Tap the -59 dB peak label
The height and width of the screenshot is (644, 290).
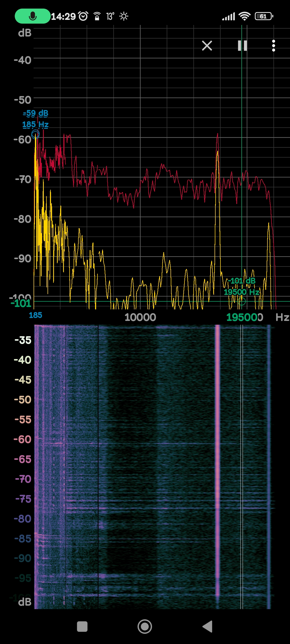35,113
